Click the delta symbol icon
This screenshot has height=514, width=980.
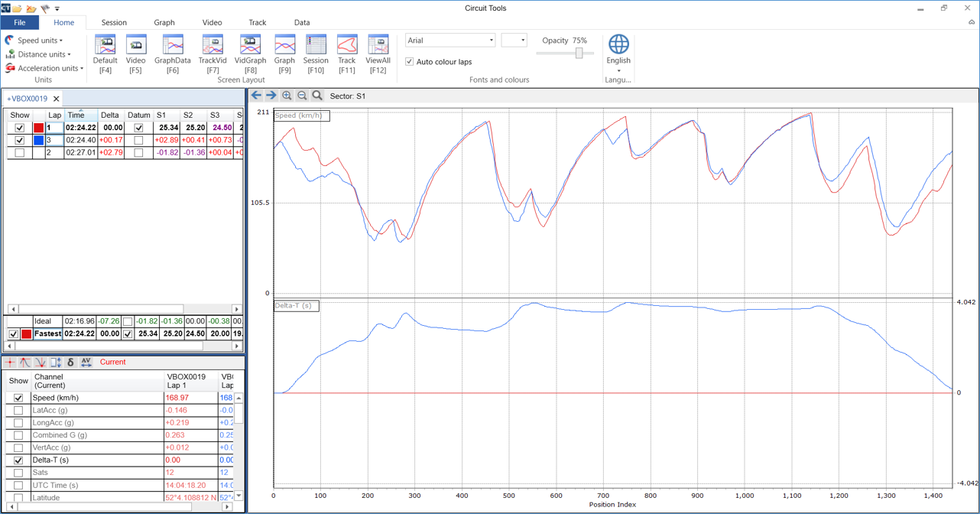(x=70, y=363)
